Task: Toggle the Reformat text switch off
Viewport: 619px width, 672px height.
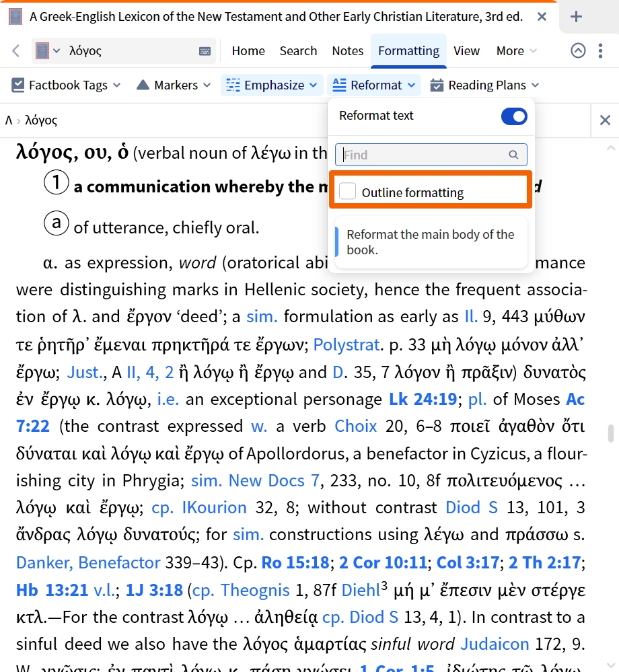Action: point(514,116)
